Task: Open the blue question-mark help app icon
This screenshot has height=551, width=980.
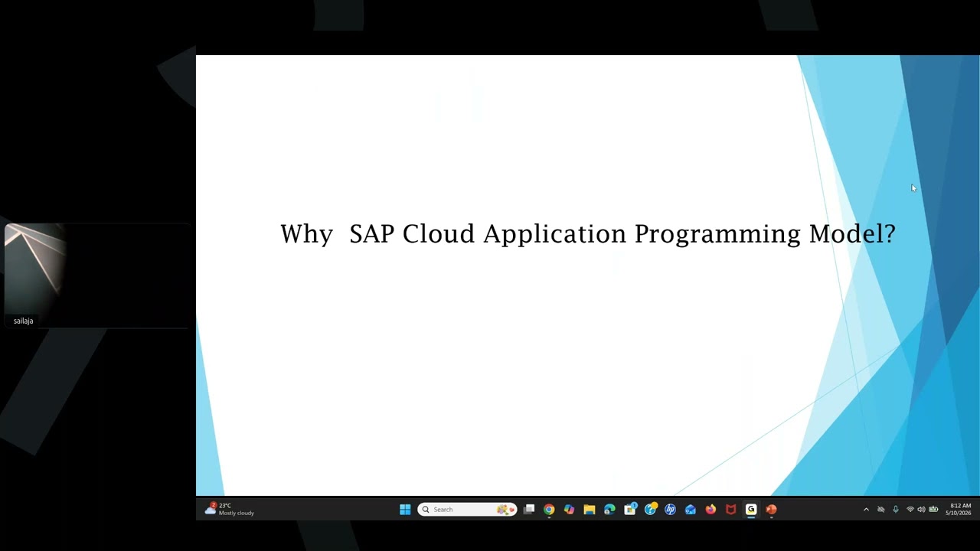Action: [x=650, y=510]
